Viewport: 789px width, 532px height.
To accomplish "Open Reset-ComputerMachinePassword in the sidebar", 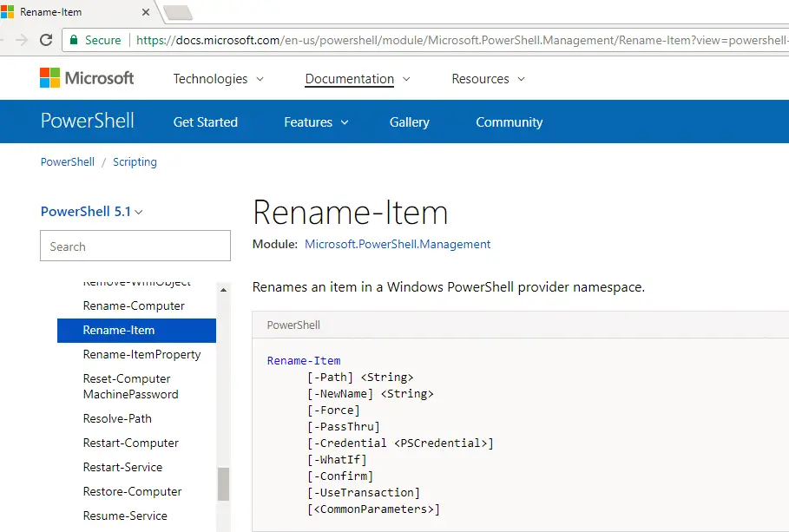I will [x=131, y=386].
